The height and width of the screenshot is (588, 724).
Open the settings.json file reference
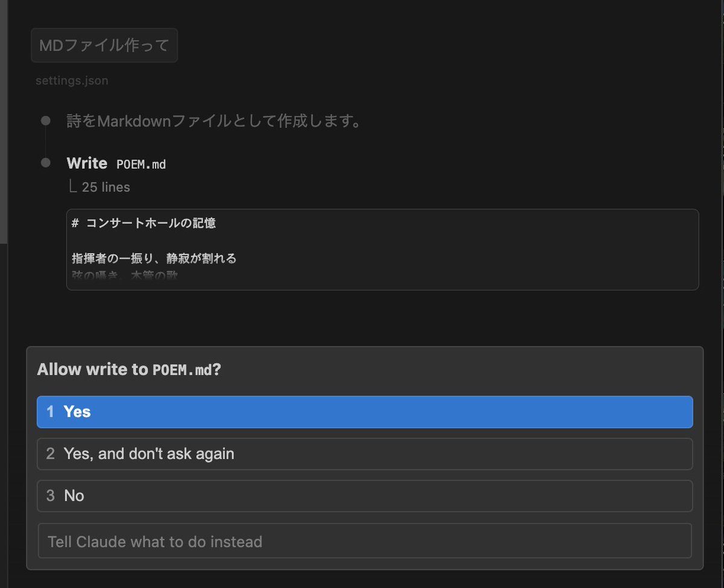coord(71,80)
